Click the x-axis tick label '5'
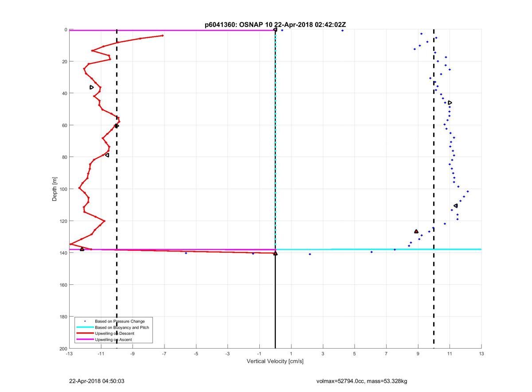This screenshot has width=532, height=392. [355, 354]
